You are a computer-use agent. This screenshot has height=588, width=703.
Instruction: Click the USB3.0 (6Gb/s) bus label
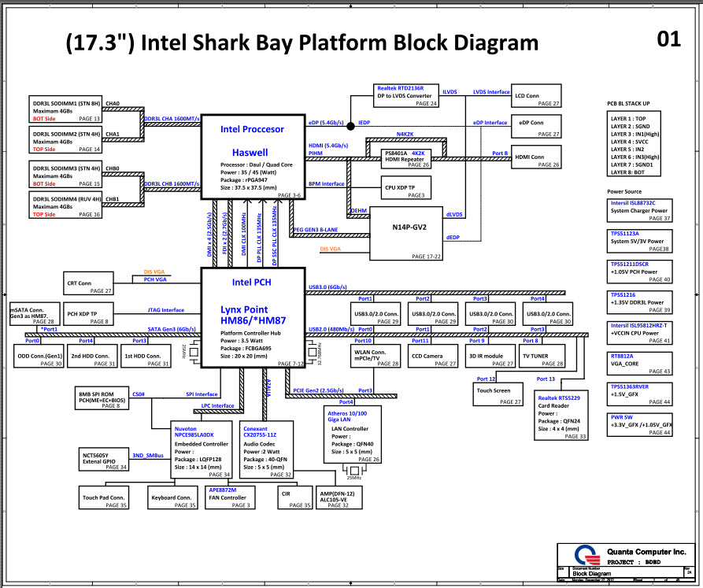click(327, 287)
